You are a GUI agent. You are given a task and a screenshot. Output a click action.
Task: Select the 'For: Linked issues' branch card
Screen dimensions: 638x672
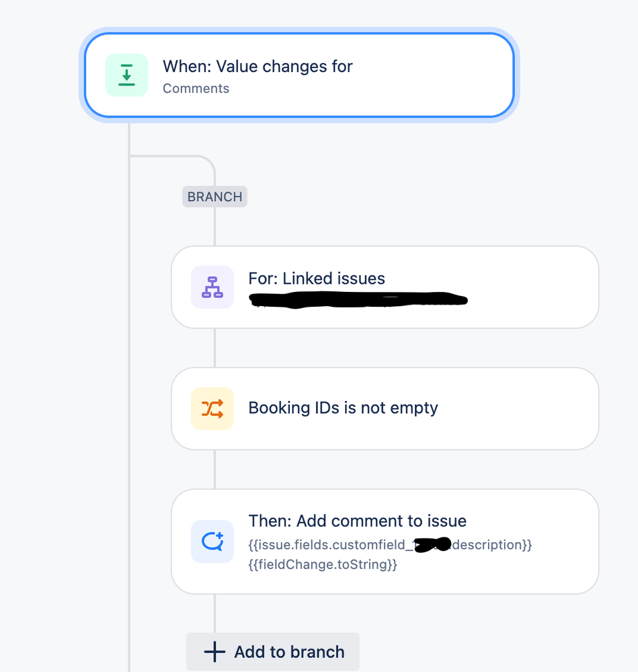[x=385, y=287]
